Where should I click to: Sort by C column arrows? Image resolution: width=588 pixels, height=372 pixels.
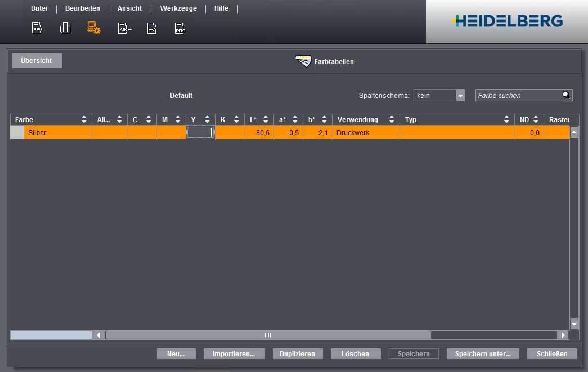(149, 120)
